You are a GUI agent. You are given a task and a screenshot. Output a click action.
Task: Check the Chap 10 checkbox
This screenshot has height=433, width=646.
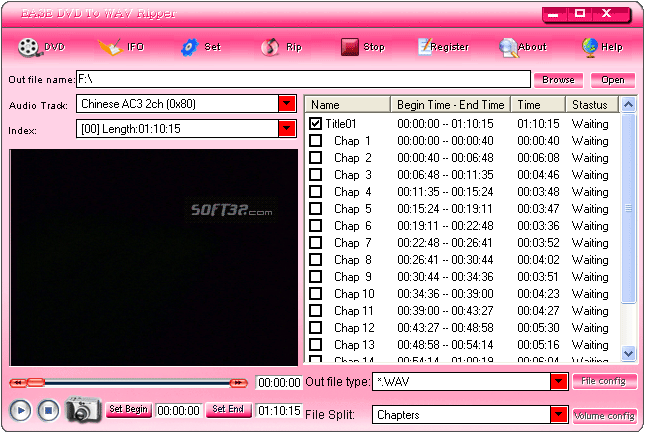316,293
